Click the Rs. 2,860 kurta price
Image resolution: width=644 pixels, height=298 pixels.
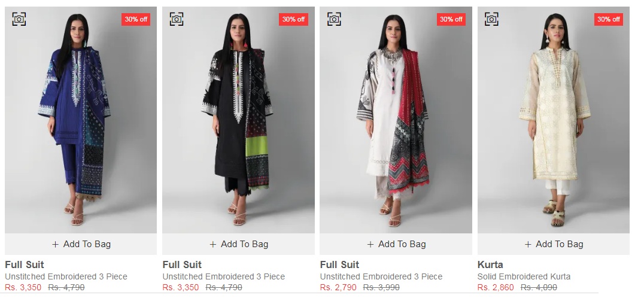click(496, 287)
